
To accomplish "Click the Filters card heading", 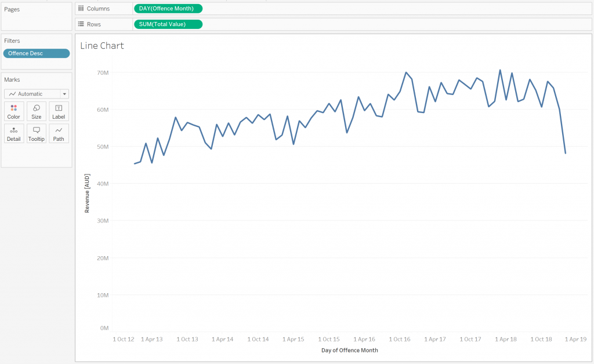I will (x=12, y=41).
